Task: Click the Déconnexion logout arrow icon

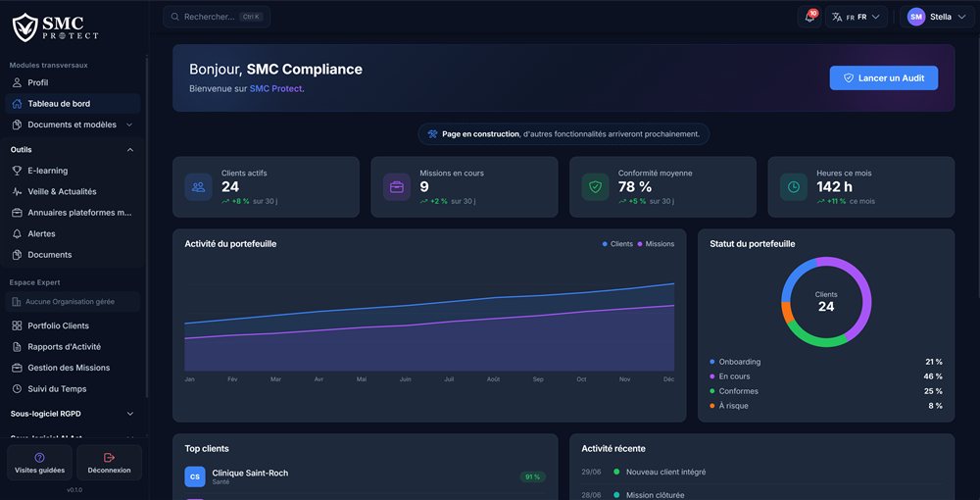Action: coord(110,458)
